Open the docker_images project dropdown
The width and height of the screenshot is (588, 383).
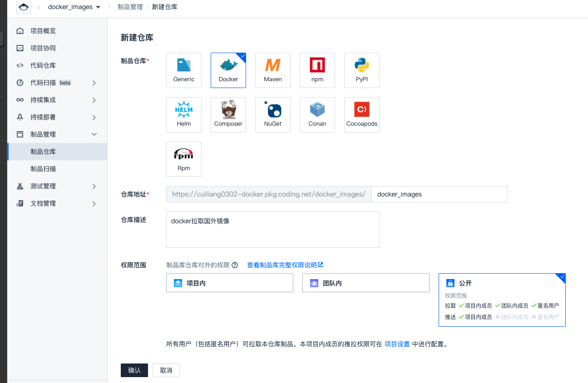point(74,7)
